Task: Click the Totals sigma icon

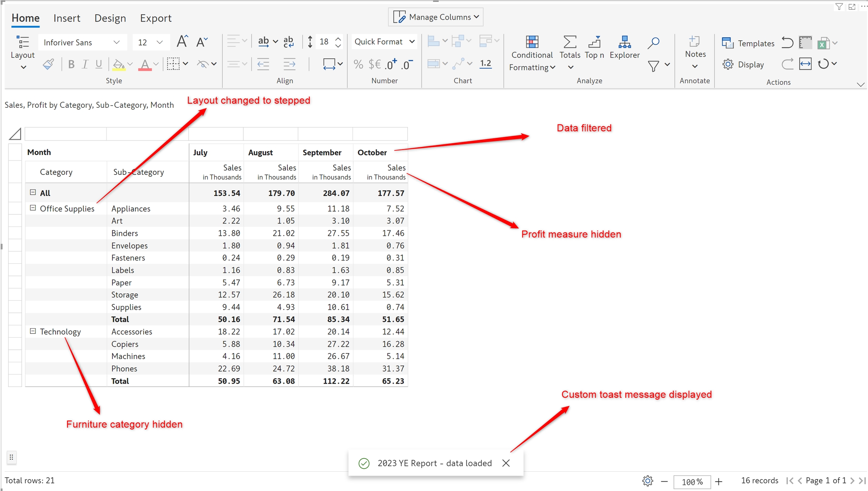Action: click(x=570, y=42)
